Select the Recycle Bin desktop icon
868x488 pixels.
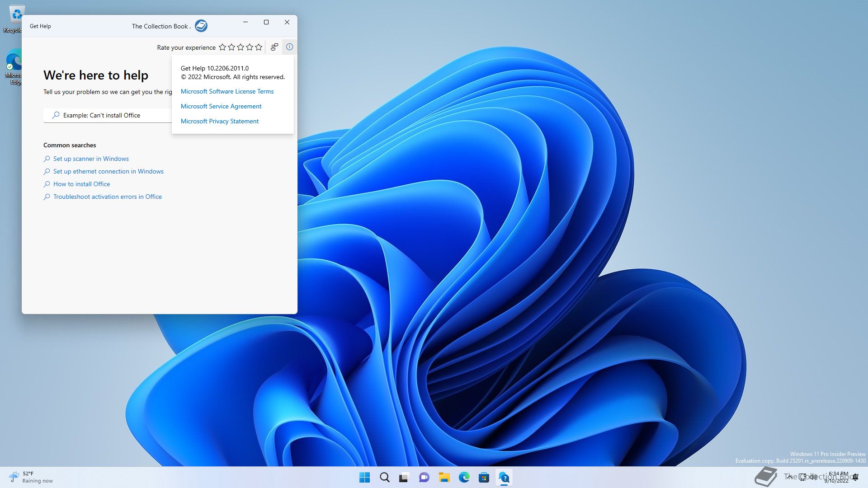coord(14,19)
